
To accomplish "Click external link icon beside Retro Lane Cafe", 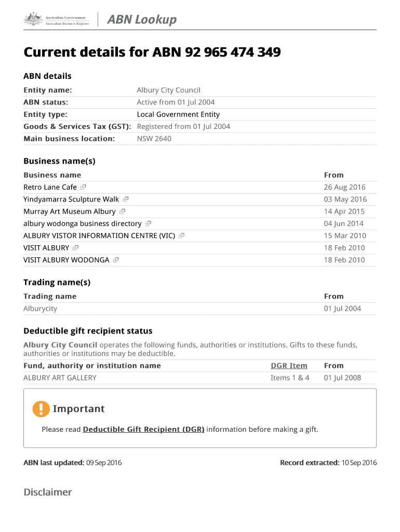I will [x=83, y=187].
